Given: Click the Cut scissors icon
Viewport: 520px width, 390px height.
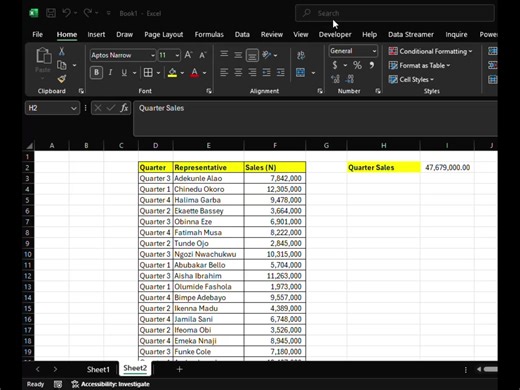Looking at the screenshot, I should (62, 51).
